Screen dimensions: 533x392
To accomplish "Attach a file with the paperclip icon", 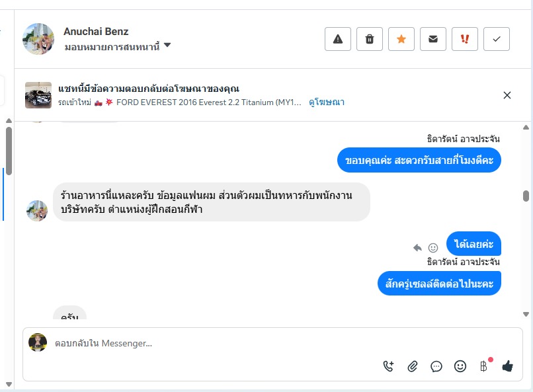I will coord(413,366).
